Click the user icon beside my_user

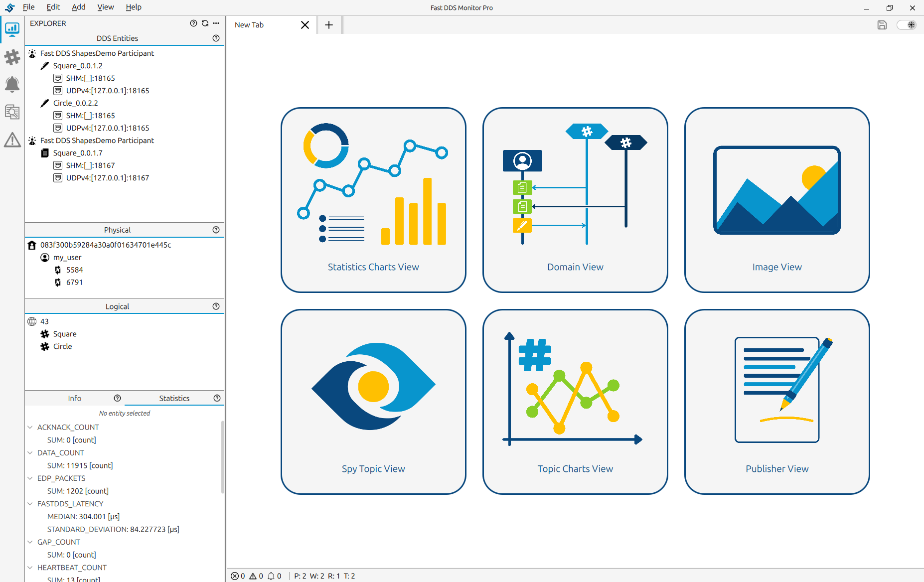pyautogui.click(x=45, y=258)
